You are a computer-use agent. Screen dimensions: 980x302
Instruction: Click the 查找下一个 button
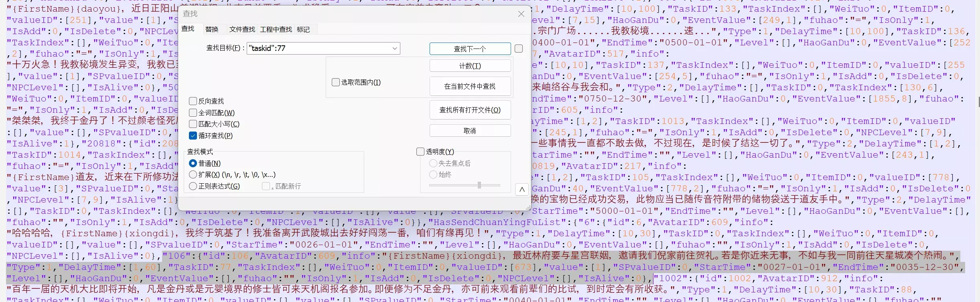(x=470, y=49)
